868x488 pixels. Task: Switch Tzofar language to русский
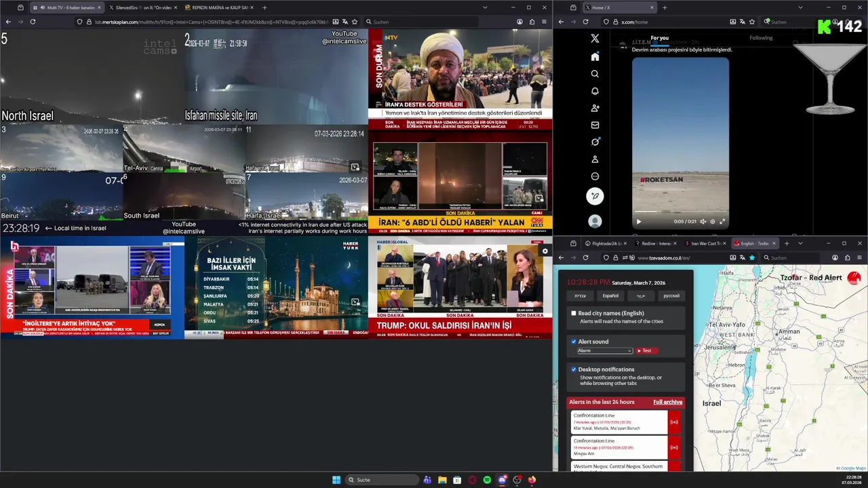tap(671, 296)
